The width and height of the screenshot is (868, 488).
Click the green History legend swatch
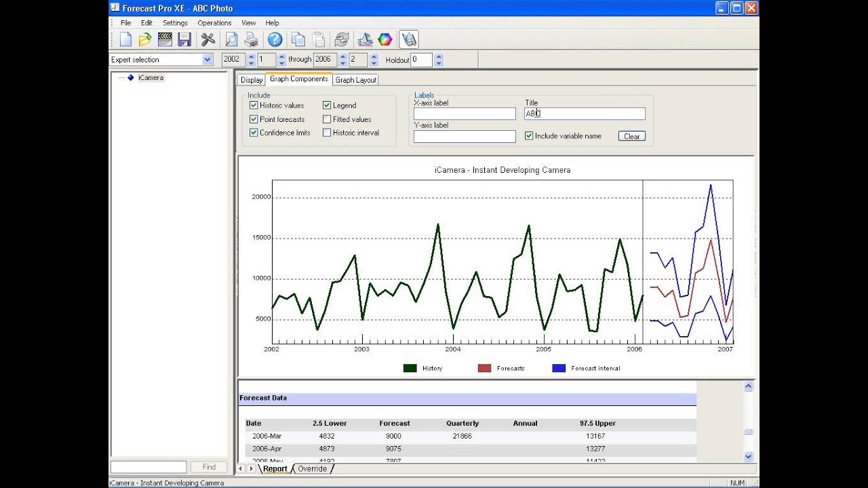pyautogui.click(x=410, y=369)
